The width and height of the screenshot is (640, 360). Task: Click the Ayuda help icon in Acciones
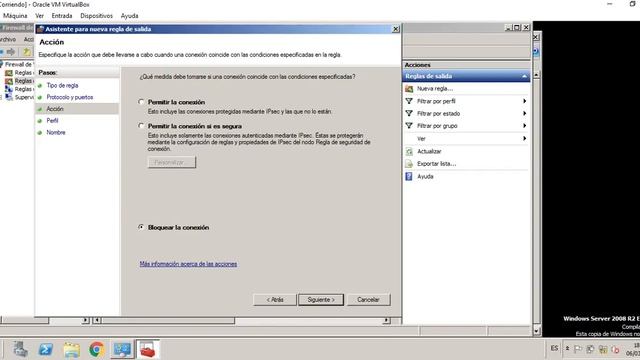click(x=409, y=176)
